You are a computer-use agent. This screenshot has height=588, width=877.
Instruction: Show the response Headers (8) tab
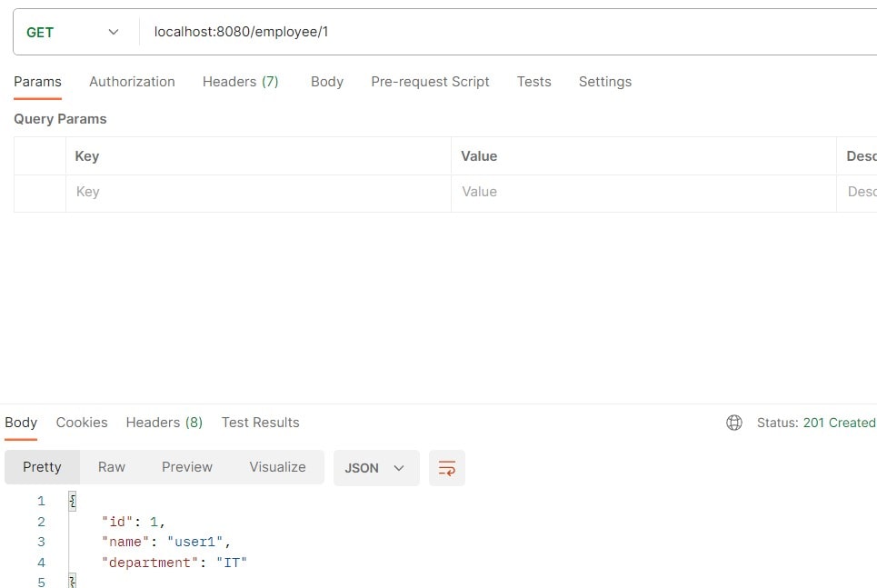164,423
